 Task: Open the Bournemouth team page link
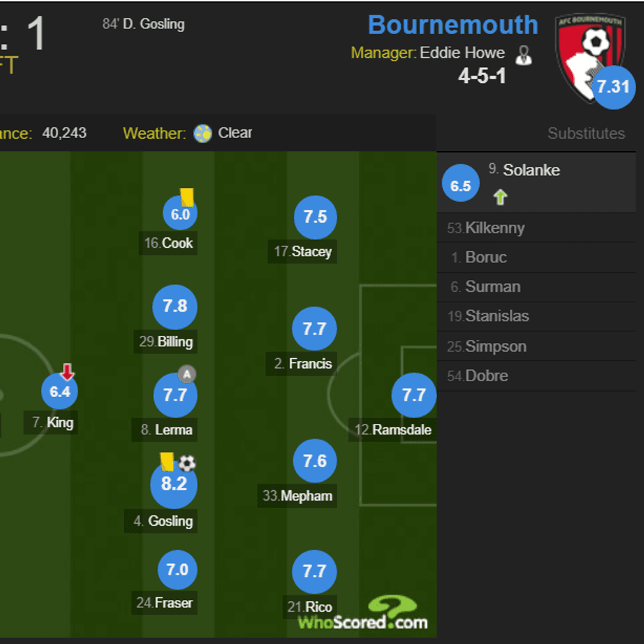tap(453, 25)
